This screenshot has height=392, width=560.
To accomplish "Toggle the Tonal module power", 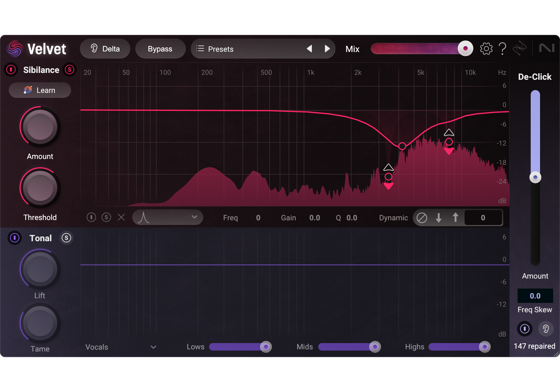I will tap(15, 238).
